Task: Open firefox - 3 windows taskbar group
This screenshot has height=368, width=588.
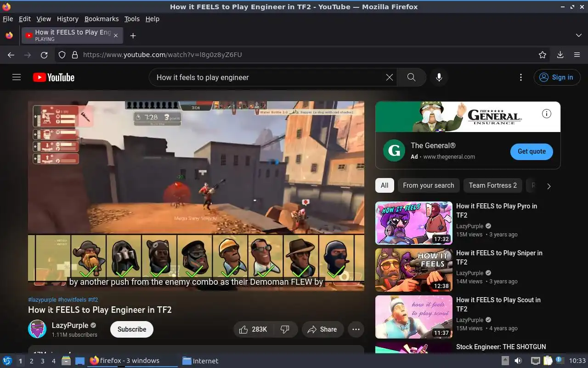Action: coord(132,361)
